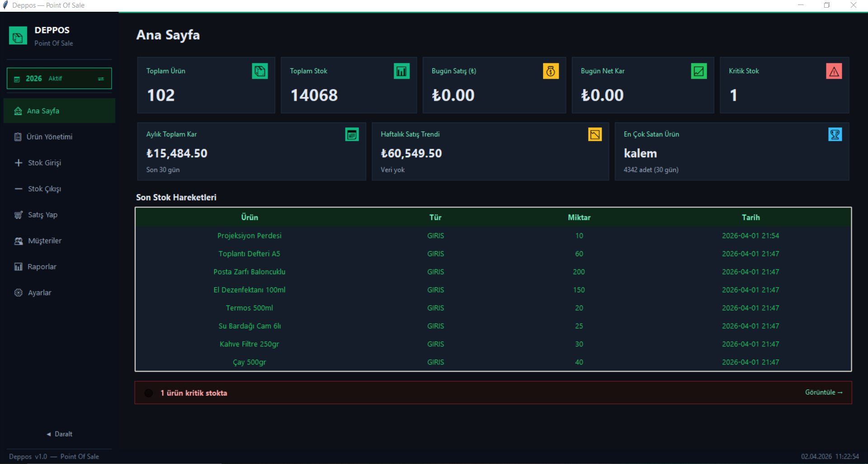Open the Müşteriler page
The width and height of the screenshot is (868, 464).
[x=45, y=241]
